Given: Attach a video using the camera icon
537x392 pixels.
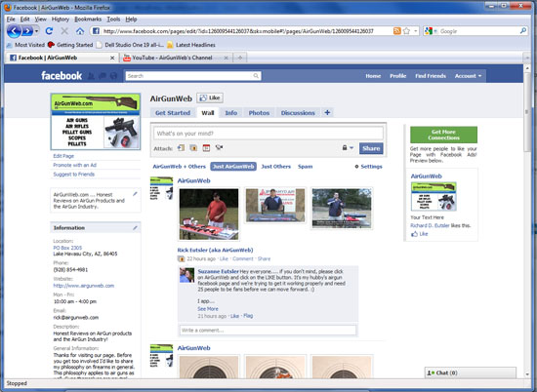Looking at the screenshot, I should click(219, 147).
